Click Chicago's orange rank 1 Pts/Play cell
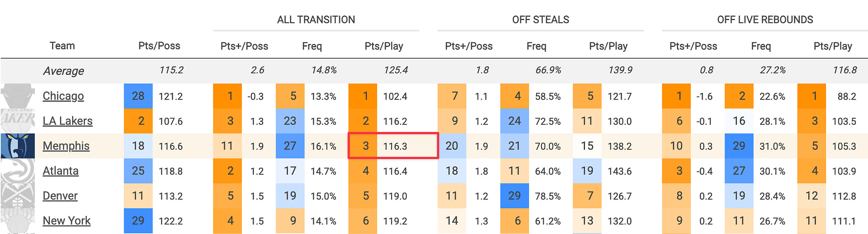 coord(363,96)
